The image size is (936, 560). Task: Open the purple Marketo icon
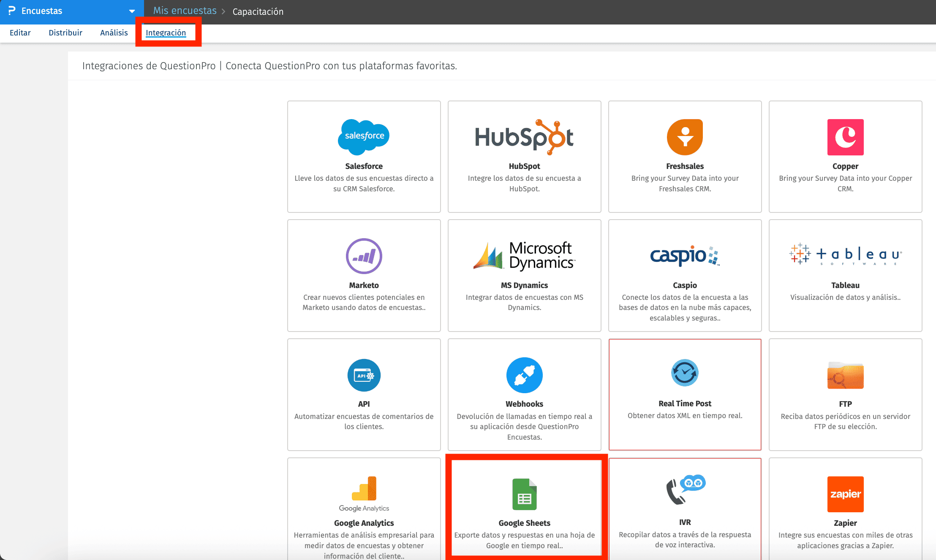click(364, 256)
